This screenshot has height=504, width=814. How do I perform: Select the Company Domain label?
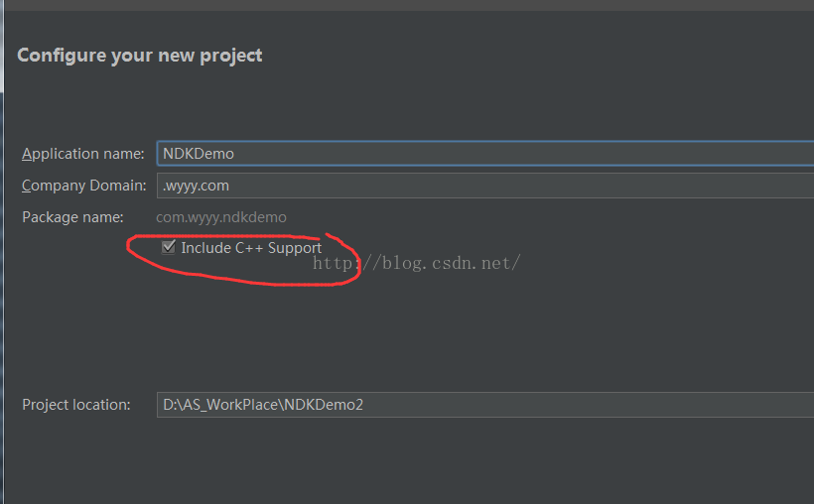pos(84,186)
